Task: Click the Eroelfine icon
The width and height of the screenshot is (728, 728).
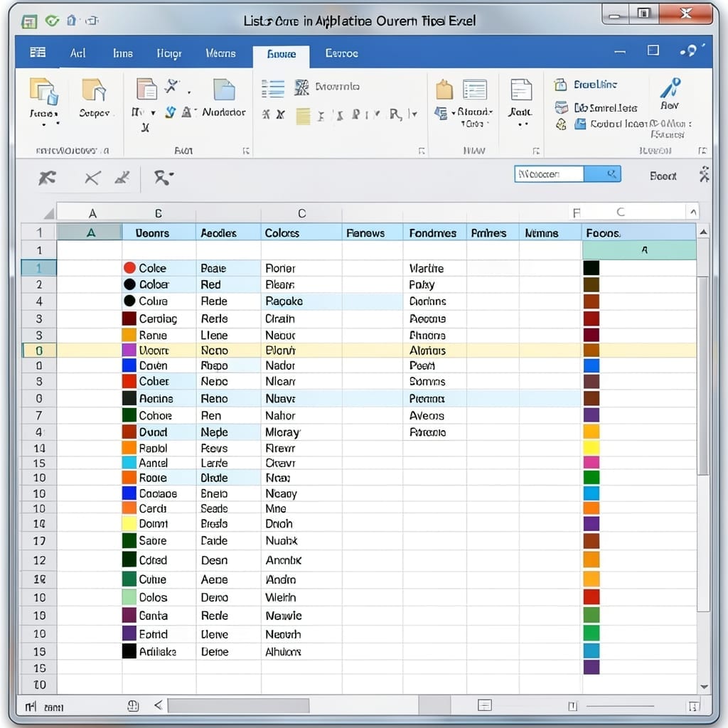Action: pos(560,85)
